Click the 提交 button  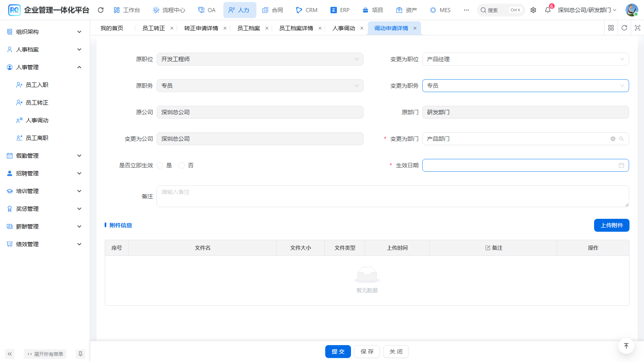coord(338,352)
